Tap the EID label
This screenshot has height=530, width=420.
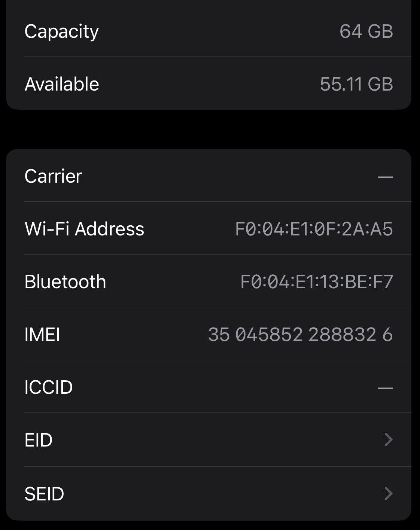click(x=39, y=440)
